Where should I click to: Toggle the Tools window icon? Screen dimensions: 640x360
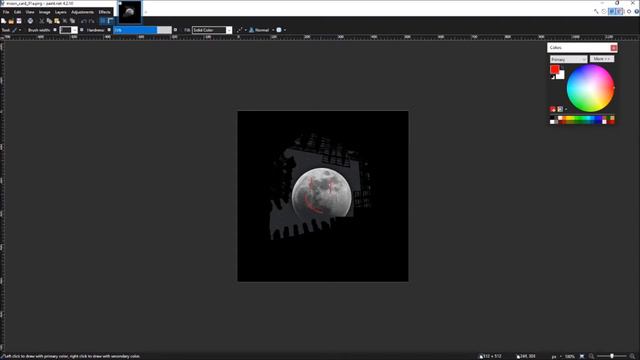(596, 11)
